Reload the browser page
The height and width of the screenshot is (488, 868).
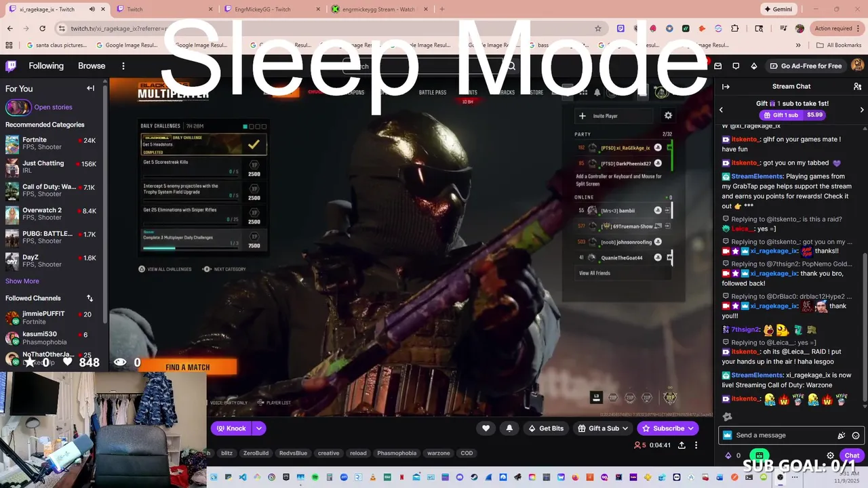[42, 28]
